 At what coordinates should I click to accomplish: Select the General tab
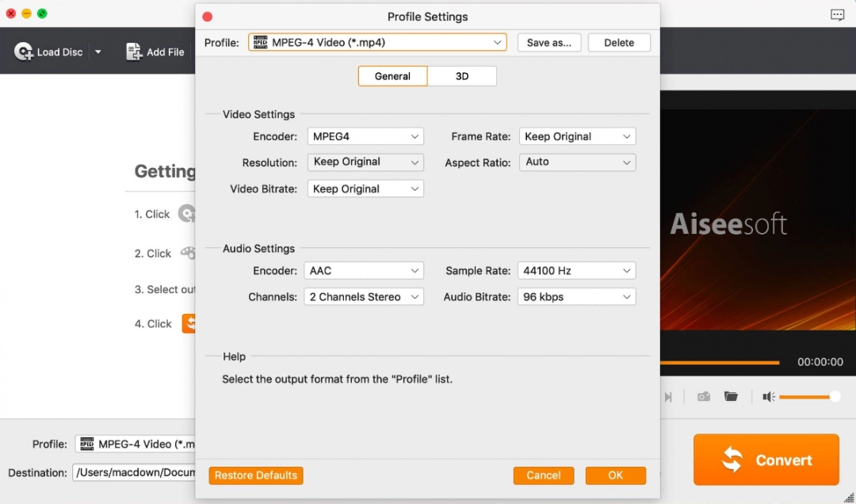pyautogui.click(x=392, y=76)
